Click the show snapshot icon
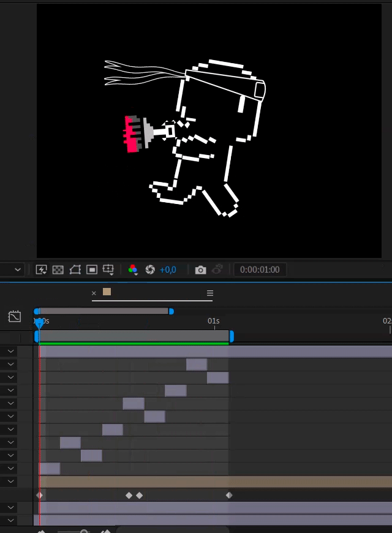The width and height of the screenshot is (392, 533). [217, 270]
